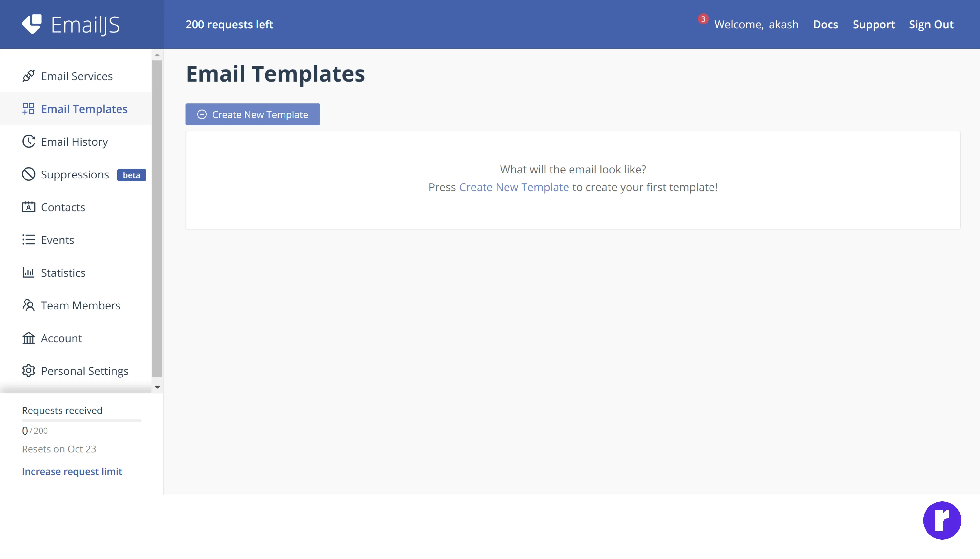Click the Increase request limit link

point(72,471)
